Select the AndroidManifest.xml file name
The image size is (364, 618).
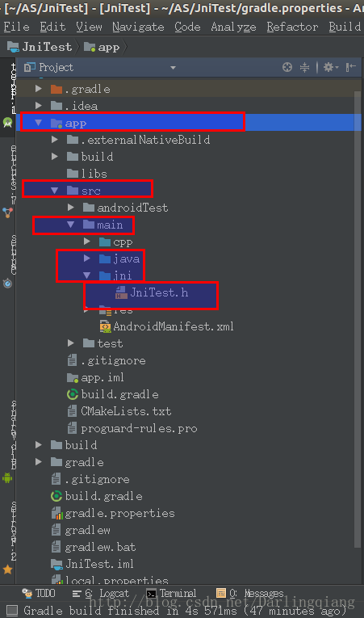tap(174, 326)
